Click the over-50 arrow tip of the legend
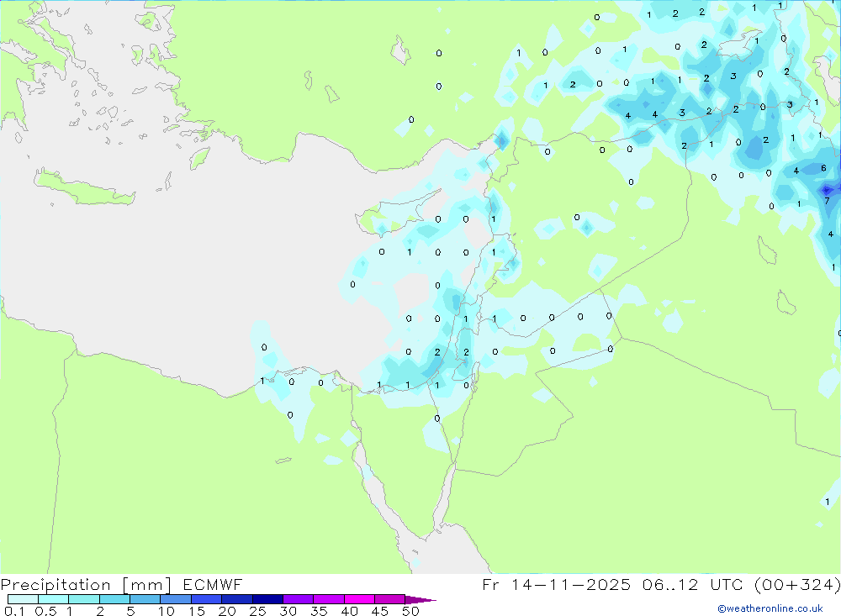Image resolution: width=841 pixels, height=616 pixels. 420,600
